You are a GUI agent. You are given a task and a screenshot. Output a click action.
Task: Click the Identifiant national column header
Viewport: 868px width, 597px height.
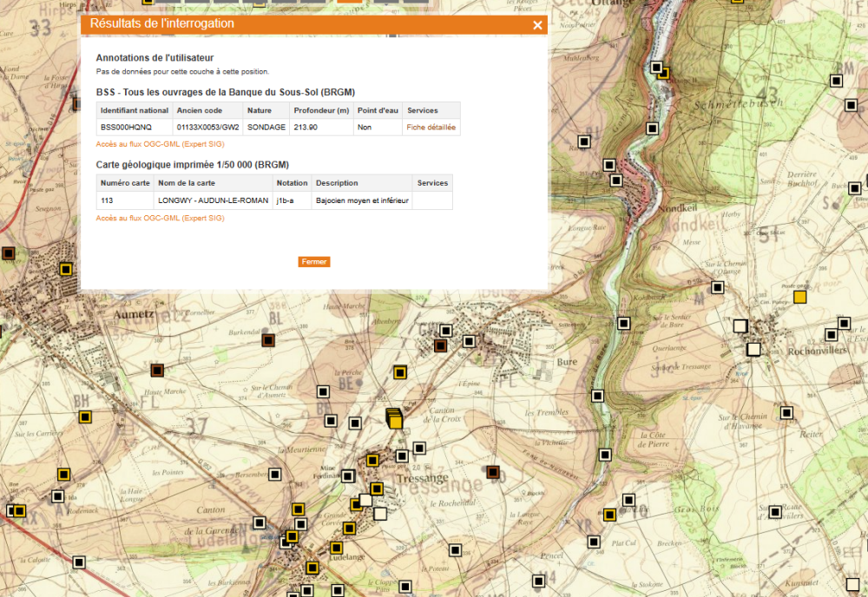point(135,110)
